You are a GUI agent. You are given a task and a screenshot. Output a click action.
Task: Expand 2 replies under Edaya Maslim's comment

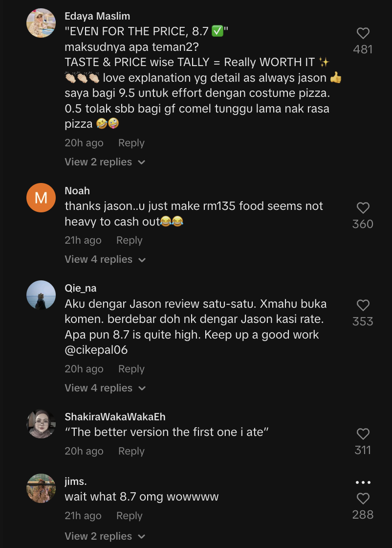(105, 162)
